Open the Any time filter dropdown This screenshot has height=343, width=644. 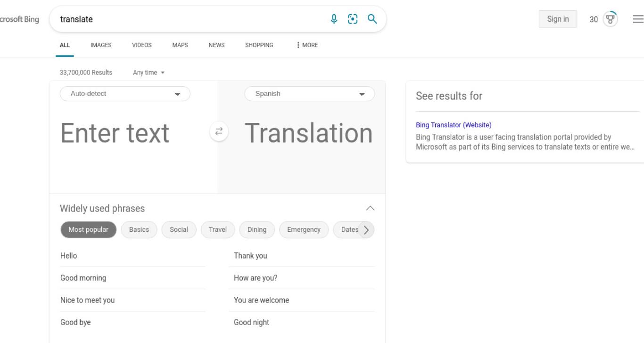click(149, 73)
